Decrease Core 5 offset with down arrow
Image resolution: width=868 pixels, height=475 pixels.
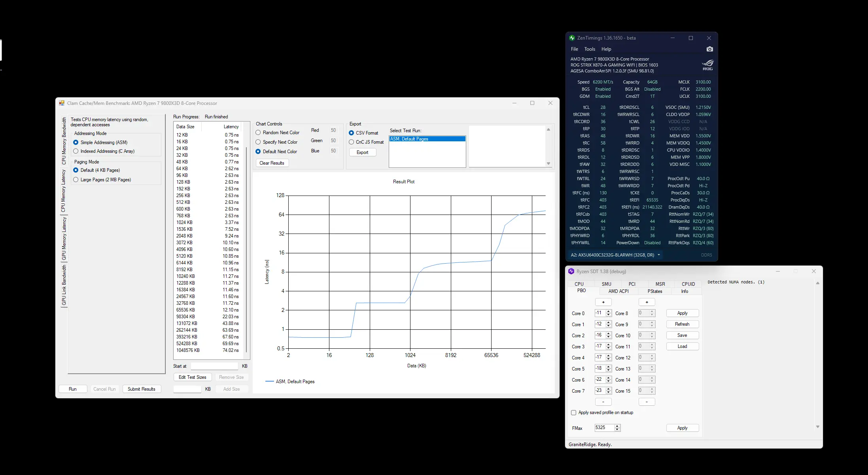609,370
